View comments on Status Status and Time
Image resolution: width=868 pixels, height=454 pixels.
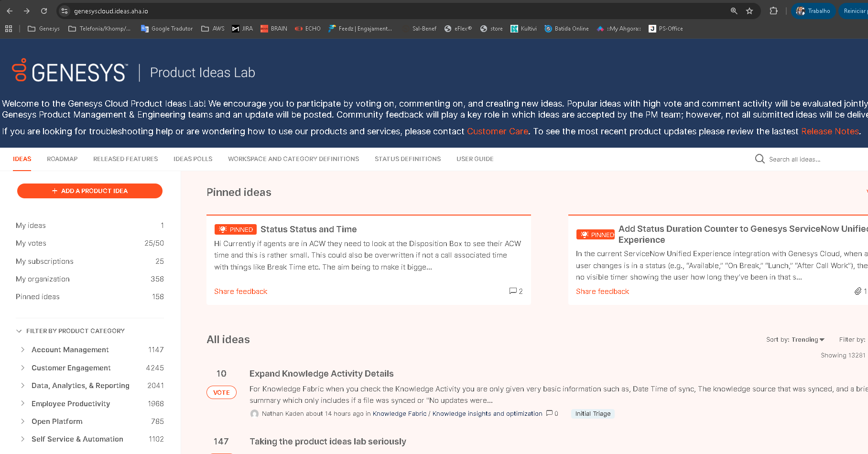(516, 291)
